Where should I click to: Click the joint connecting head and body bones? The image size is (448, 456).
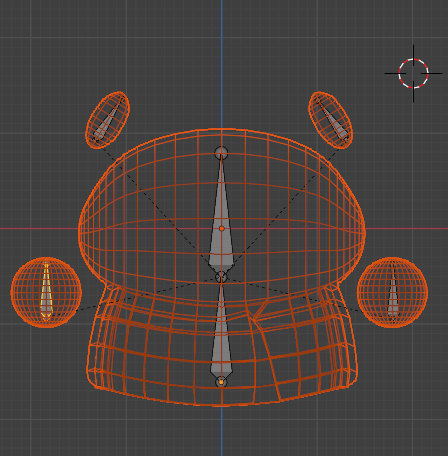point(221,277)
